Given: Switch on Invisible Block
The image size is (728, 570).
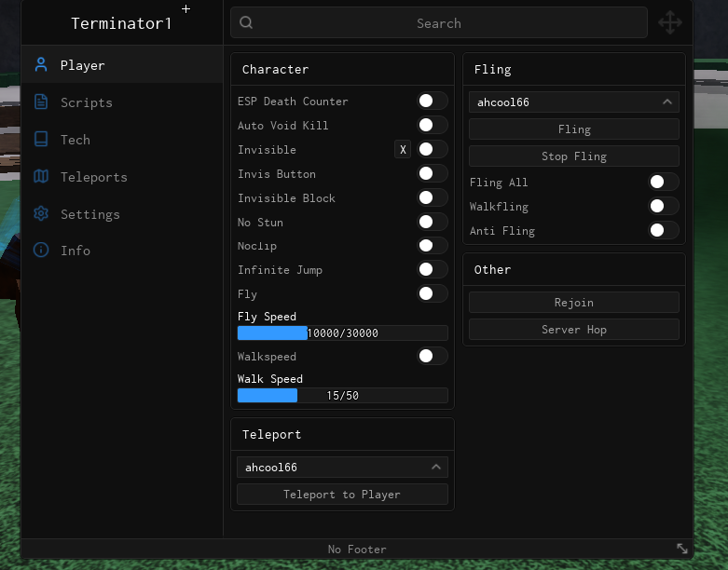Looking at the screenshot, I should tap(433, 197).
